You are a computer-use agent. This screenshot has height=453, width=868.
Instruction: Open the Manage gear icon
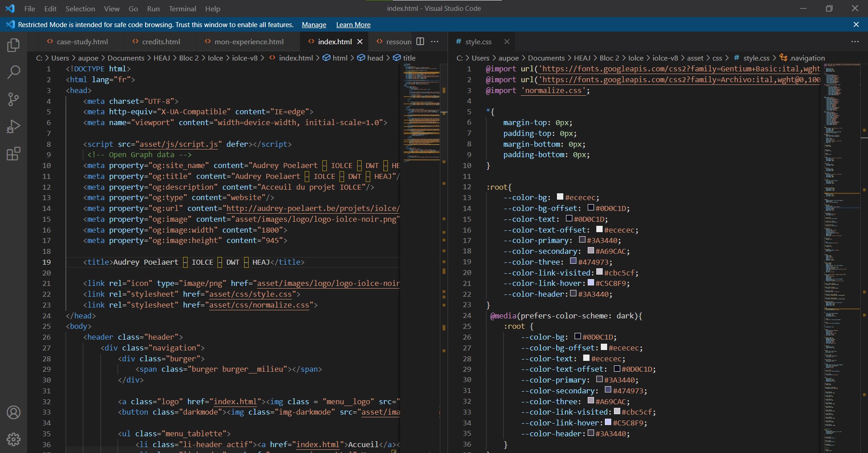point(14,439)
